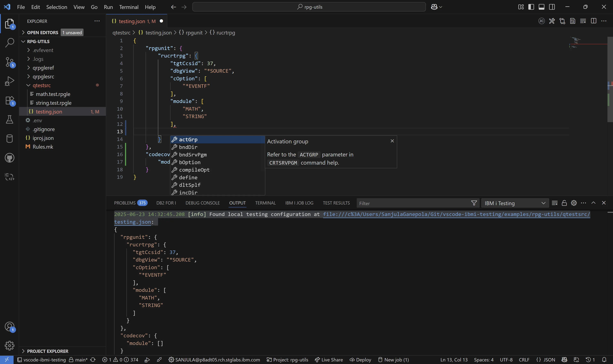The image size is (613, 364).
Task: Clear the output panel
Action: (555, 203)
